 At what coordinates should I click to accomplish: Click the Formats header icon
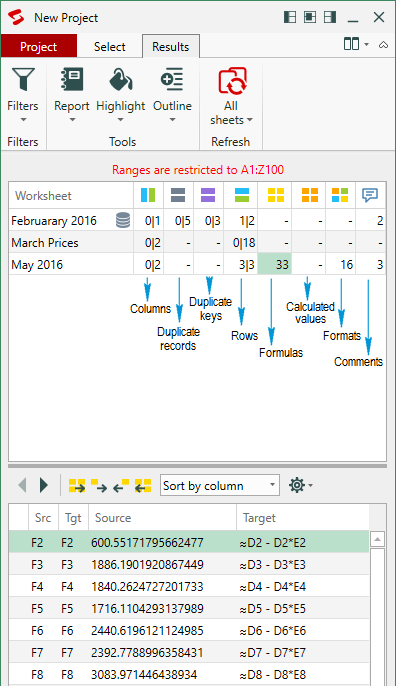[x=340, y=195]
